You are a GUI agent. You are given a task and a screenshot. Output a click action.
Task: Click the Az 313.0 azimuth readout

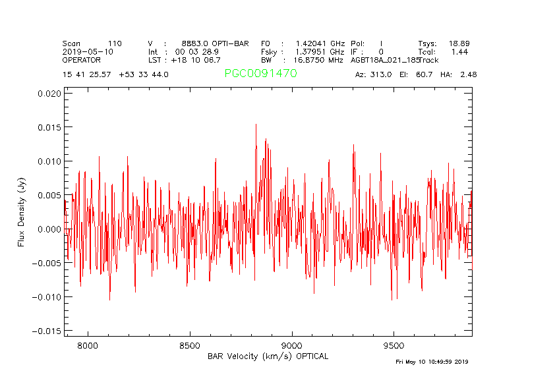(373, 74)
